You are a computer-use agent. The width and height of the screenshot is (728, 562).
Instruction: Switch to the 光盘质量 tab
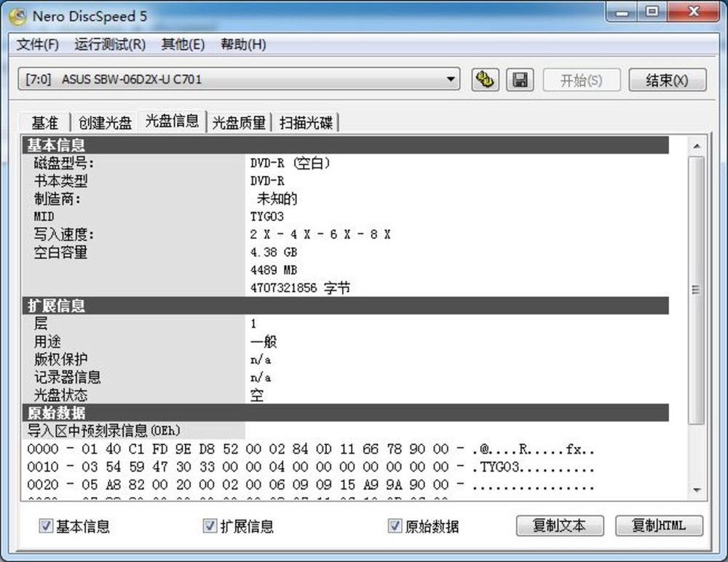[238, 123]
